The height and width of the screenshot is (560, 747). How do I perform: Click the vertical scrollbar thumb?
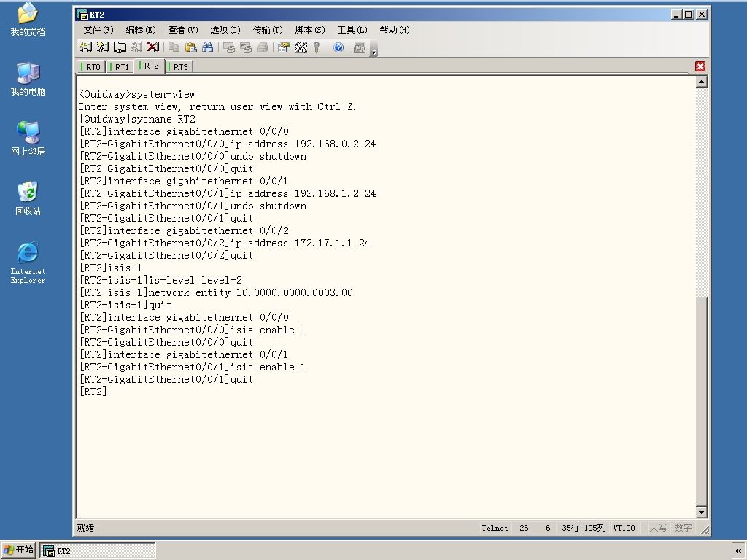(701, 402)
